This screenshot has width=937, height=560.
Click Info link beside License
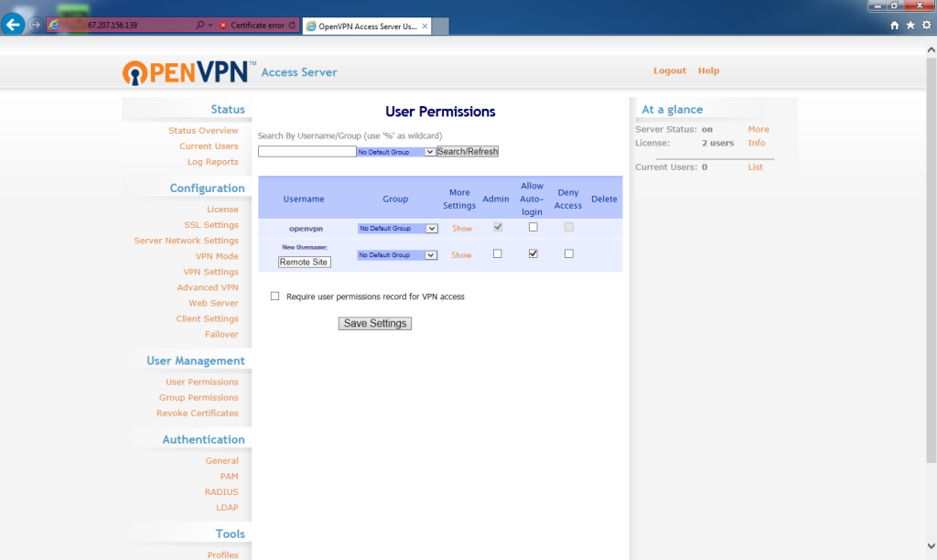(x=757, y=143)
